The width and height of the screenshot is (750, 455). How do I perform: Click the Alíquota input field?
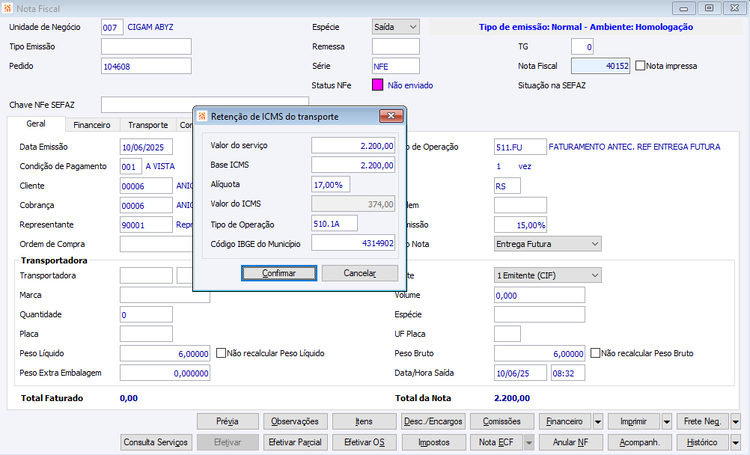[x=331, y=184]
